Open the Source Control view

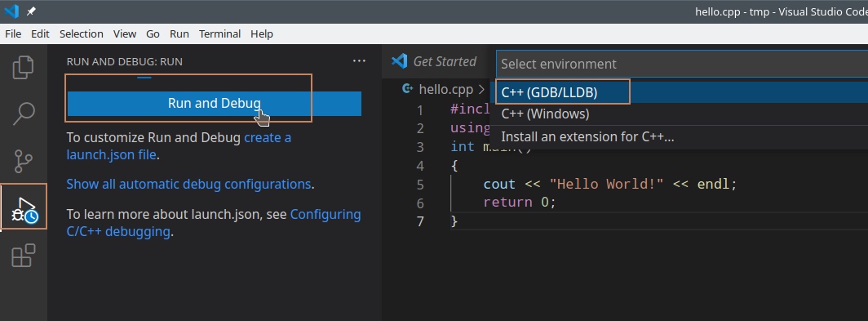pyautogui.click(x=23, y=162)
